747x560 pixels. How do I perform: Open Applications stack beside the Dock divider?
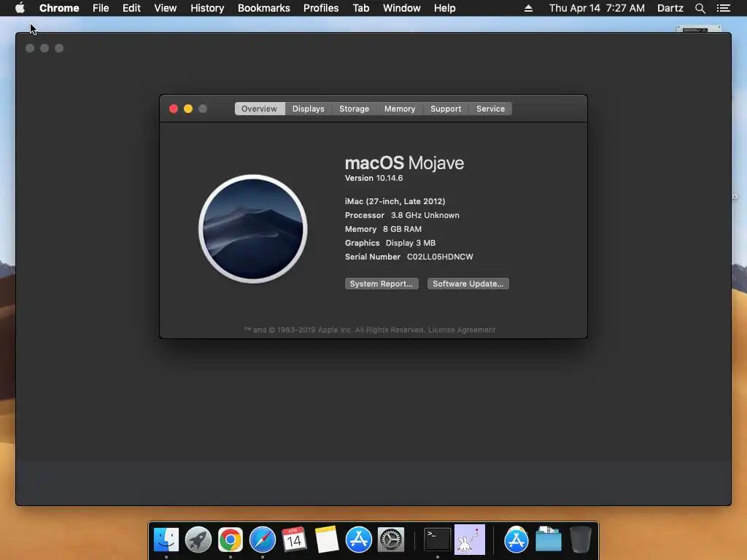[516, 540]
